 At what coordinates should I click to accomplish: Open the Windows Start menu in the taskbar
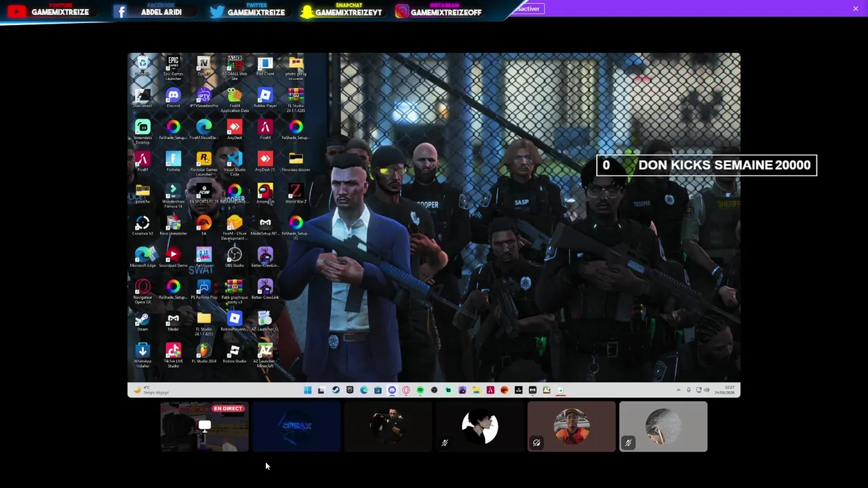(307, 390)
